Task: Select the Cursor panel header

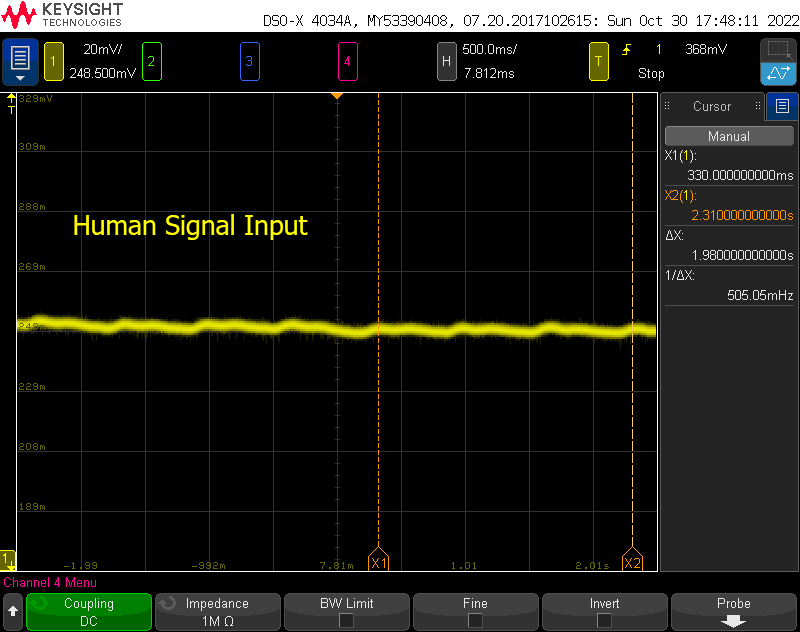Action: click(x=712, y=107)
